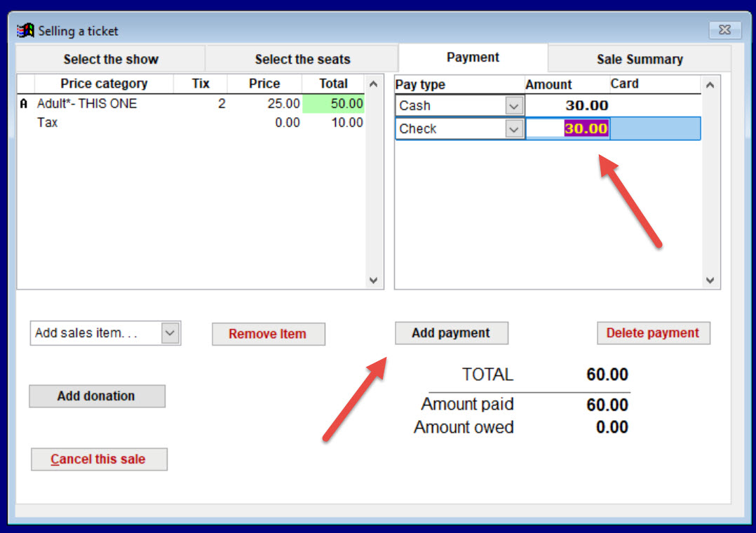Close the Selling a ticket window
Image resolution: width=756 pixels, height=533 pixels.
tap(724, 30)
